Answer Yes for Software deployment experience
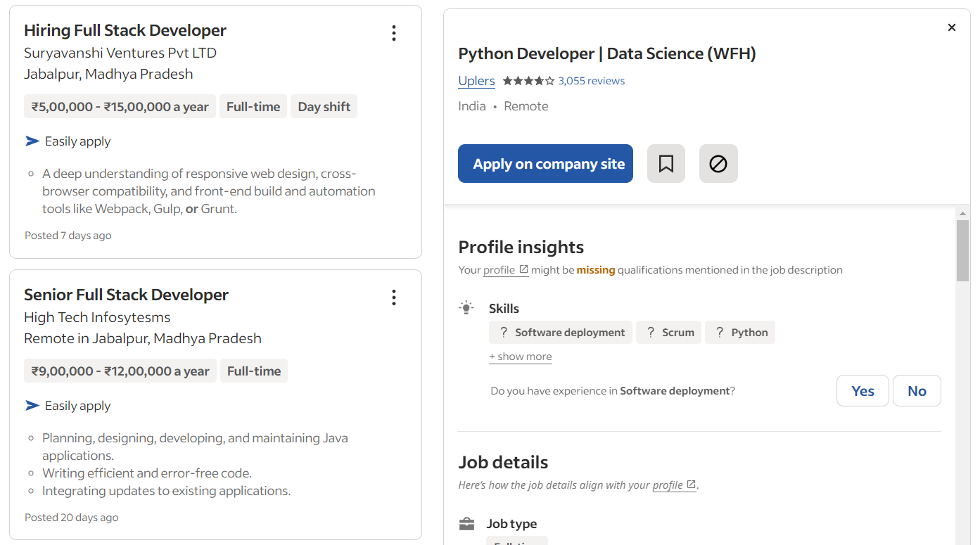Image resolution: width=980 pixels, height=545 pixels. tap(862, 391)
